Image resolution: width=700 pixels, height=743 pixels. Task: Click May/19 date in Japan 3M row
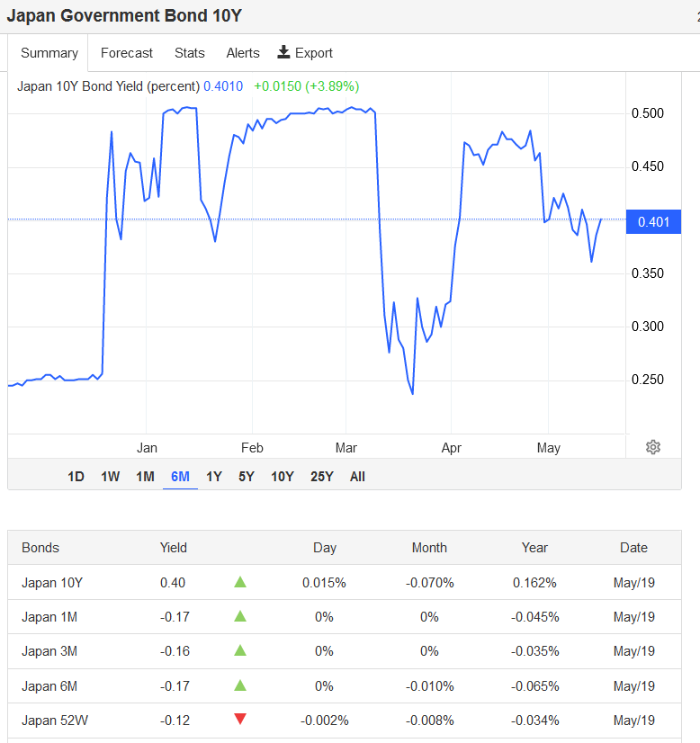633,651
